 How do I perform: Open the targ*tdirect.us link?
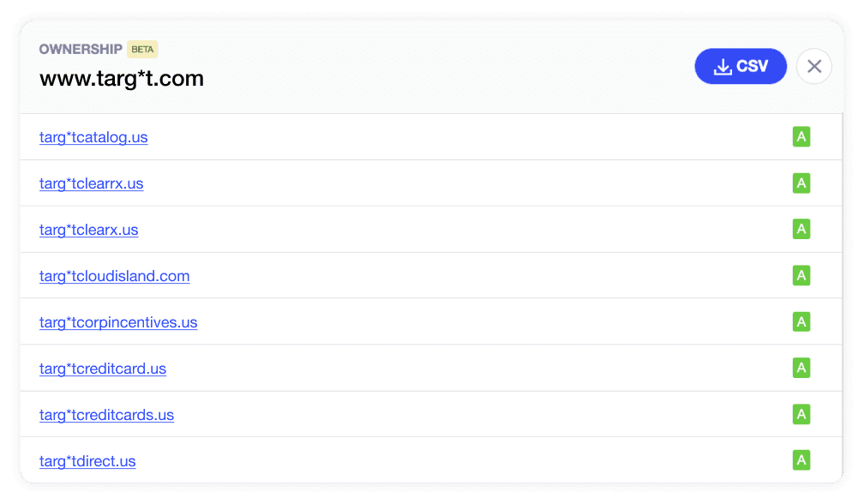87,461
